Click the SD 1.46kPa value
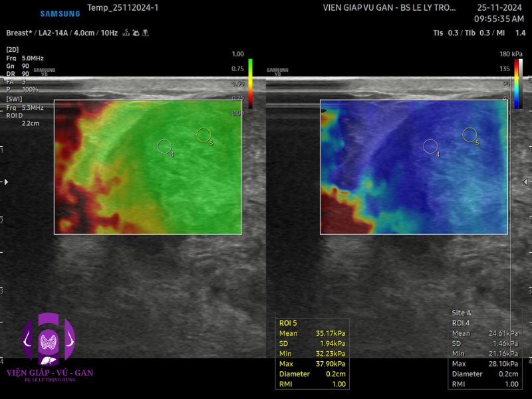This screenshot has height=399, width=532. click(505, 343)
